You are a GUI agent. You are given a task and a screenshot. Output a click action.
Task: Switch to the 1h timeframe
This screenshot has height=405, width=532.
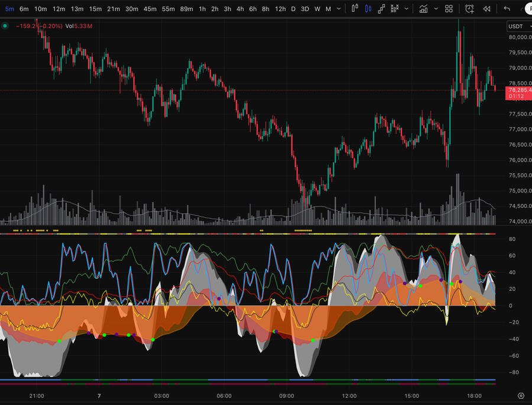pyautogui.click(x=202, y=9)
